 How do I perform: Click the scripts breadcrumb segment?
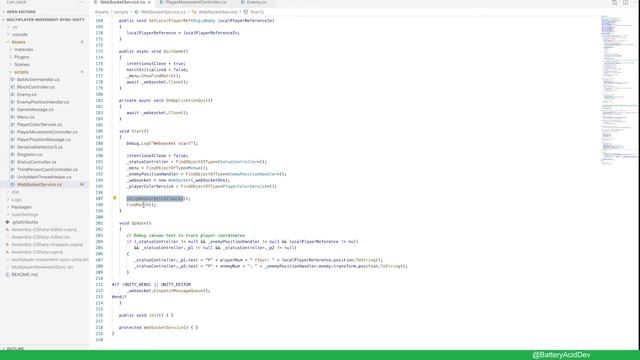coord(121,12)
